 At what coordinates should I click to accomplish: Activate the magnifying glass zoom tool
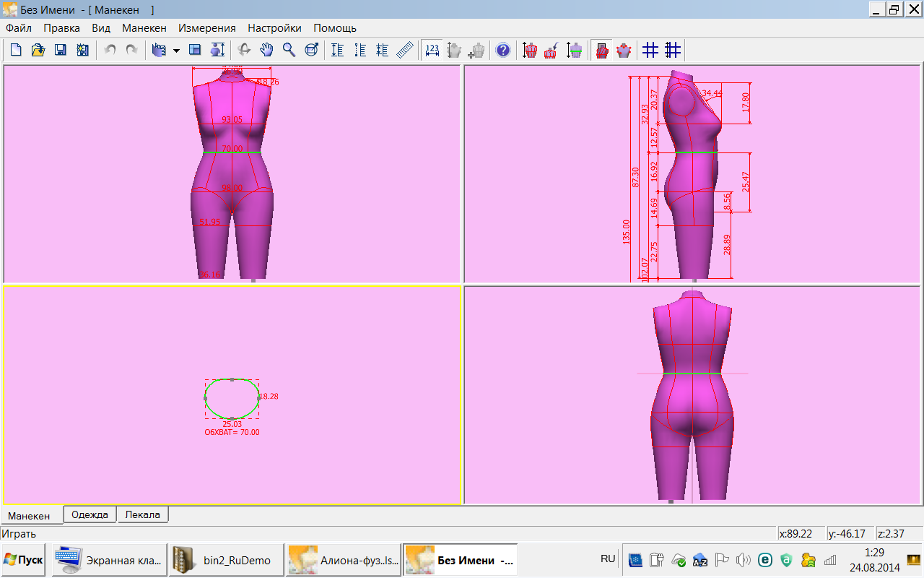tap(289, 50)
